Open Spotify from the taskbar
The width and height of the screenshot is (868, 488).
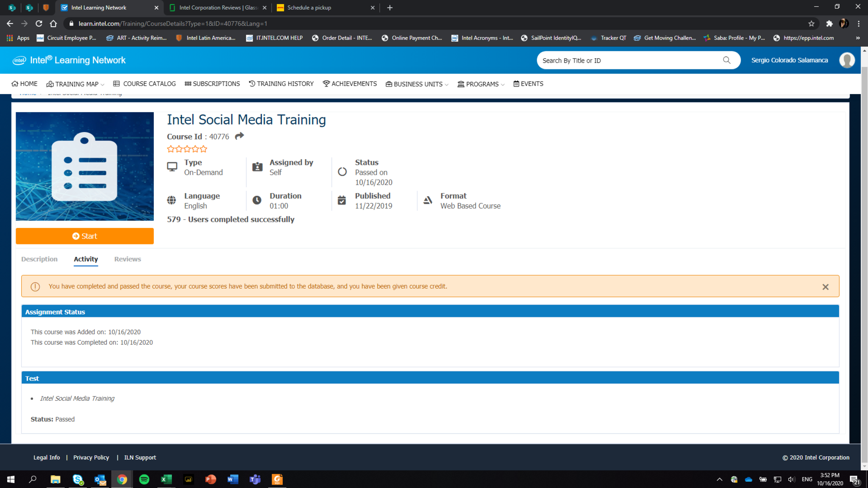(144, 479)
